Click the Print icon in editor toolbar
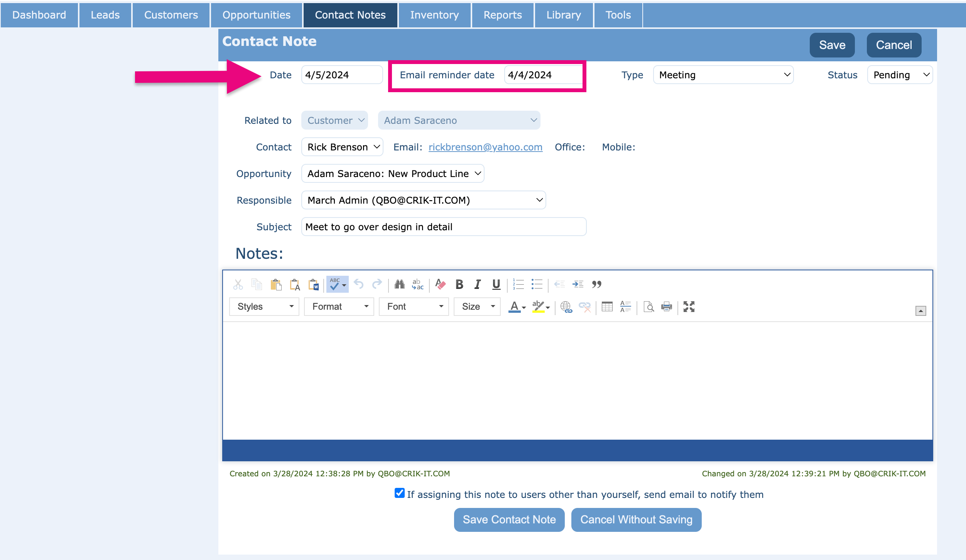This screenshot has width=966, height=560. coord(666,307)
